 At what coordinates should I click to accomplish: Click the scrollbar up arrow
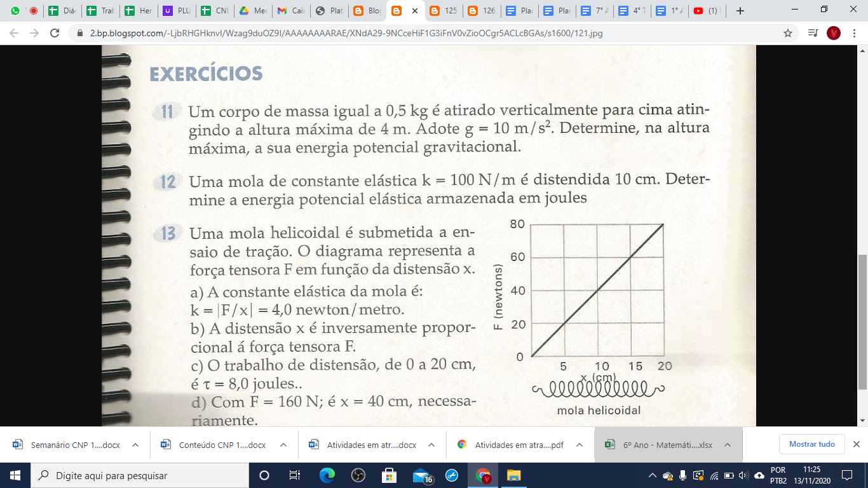click(862, 51)
